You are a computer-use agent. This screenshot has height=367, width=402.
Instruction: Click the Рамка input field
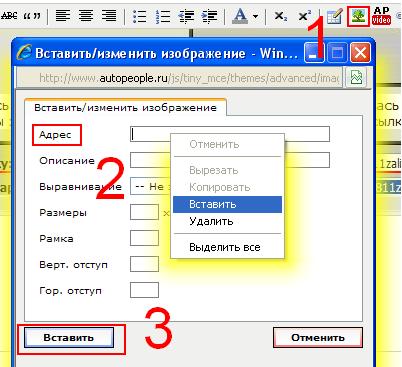pos(144,238)
